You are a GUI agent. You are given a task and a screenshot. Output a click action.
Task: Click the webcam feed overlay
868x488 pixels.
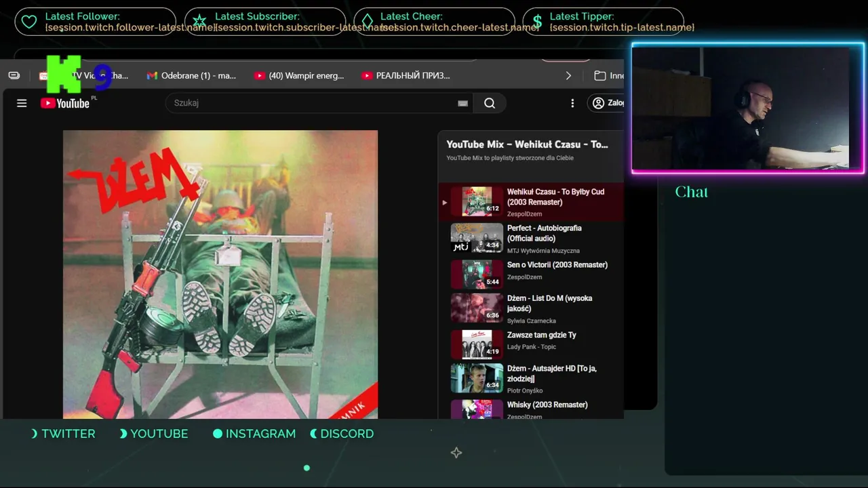748,108
